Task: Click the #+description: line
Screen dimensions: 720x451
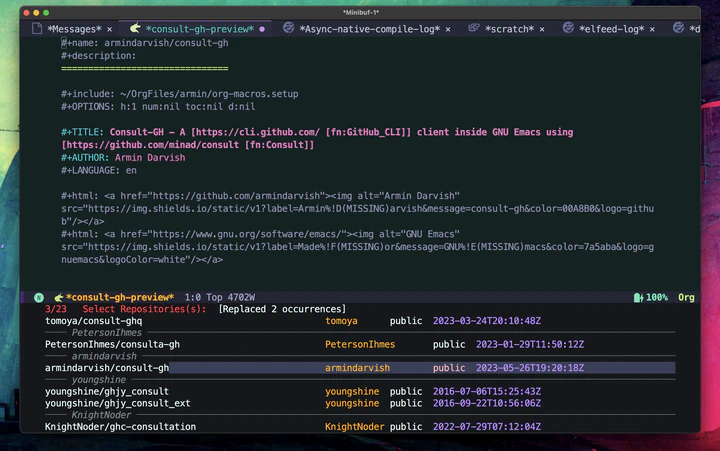Action: click(99, 56)
